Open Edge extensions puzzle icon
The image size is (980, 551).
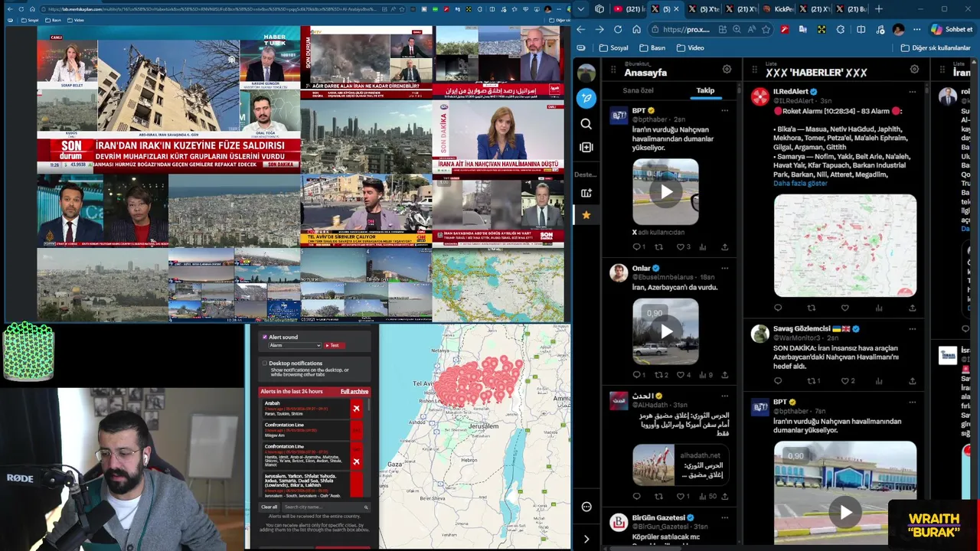pos(841,29)
